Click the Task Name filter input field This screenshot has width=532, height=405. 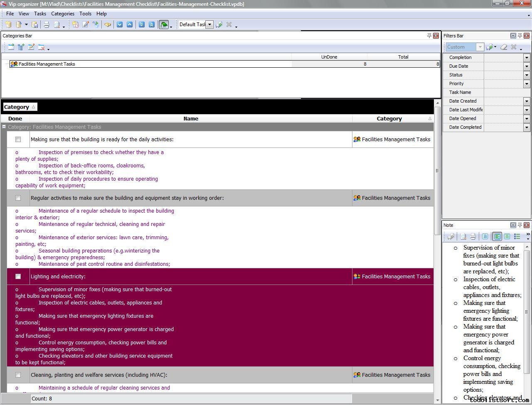point(504,93)
